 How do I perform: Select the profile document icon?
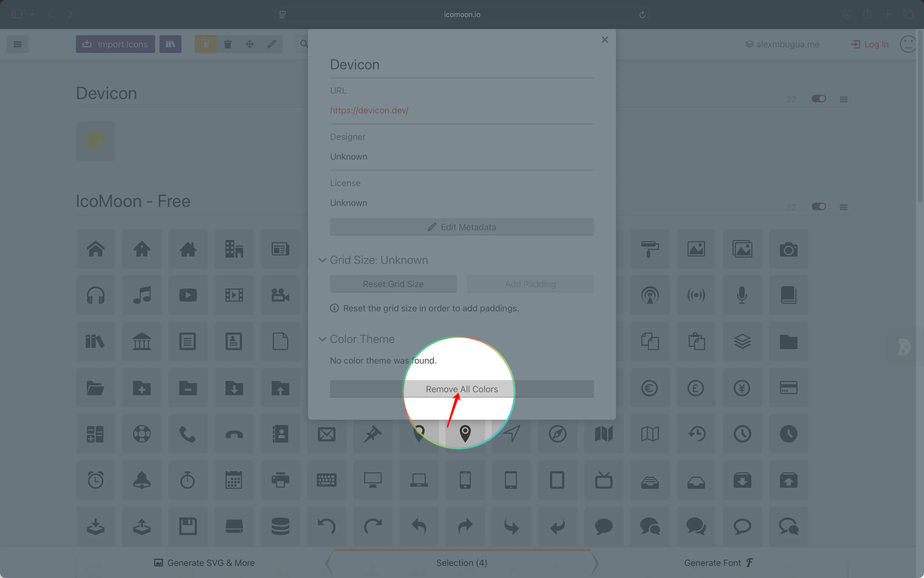234,342
